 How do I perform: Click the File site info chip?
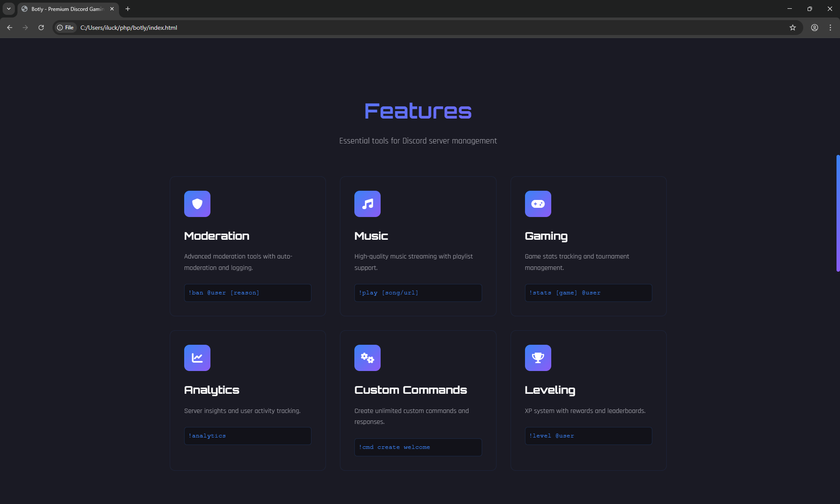click(x=66, y=28)
